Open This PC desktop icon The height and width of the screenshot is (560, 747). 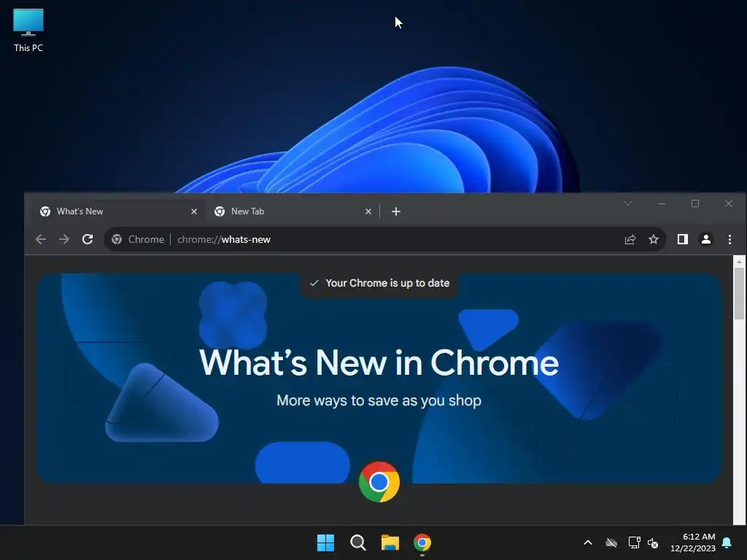(28, 31)
